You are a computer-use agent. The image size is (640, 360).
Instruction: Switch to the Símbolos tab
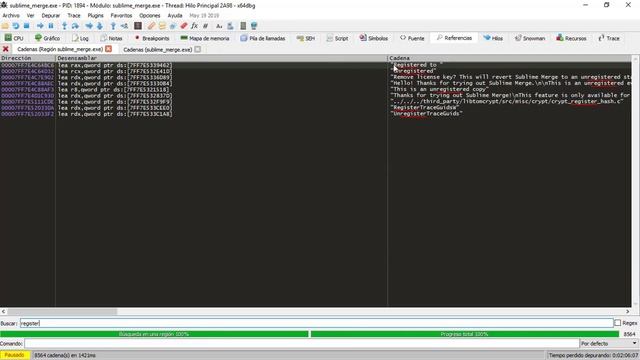[x=373, y=38]
